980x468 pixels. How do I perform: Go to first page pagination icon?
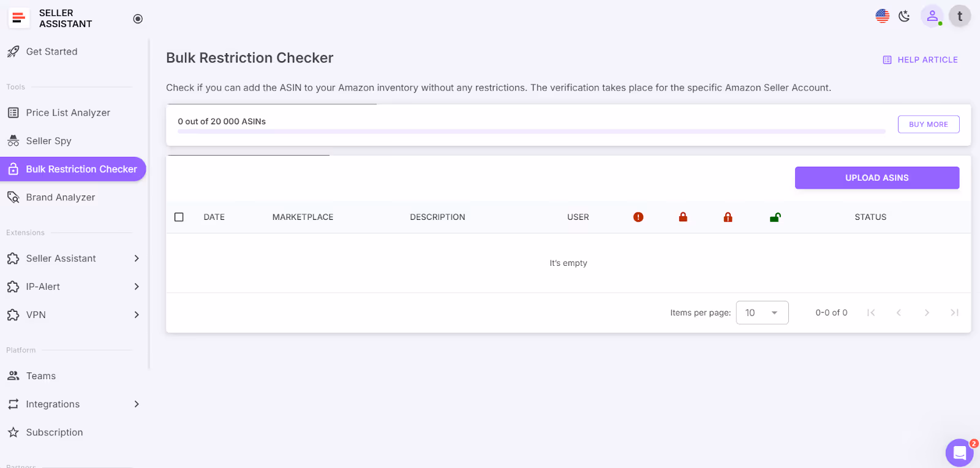point(871,312)
